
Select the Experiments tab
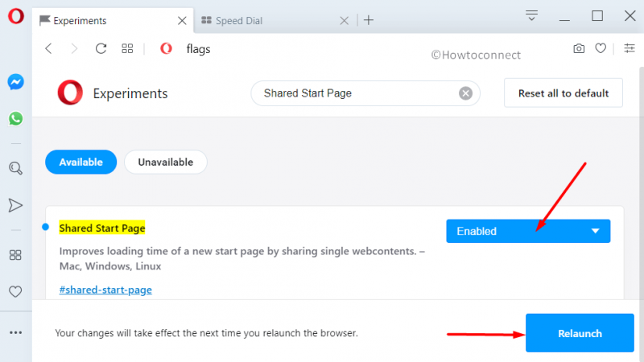pos(105,20)
